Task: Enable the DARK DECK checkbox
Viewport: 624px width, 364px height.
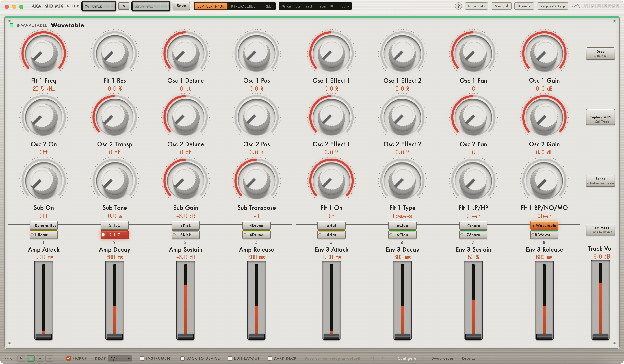Action: click(x=270, y=358)
